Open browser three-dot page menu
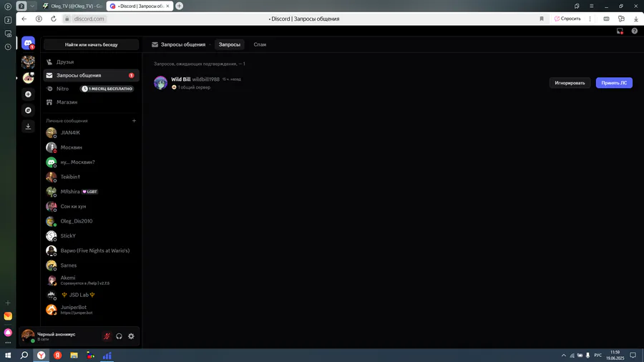This screenshot has width=644, height=362. point(590,19)
